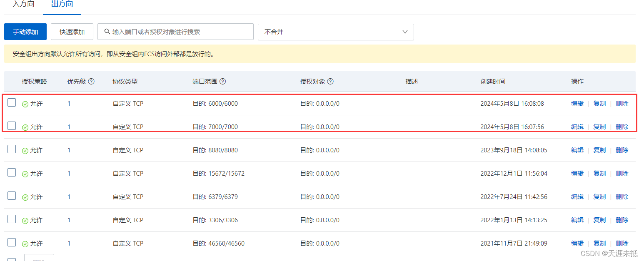This screenshot has width=644, height=261.
Task: Delete the 7000/7000 rule
Action: coord(622,127)
